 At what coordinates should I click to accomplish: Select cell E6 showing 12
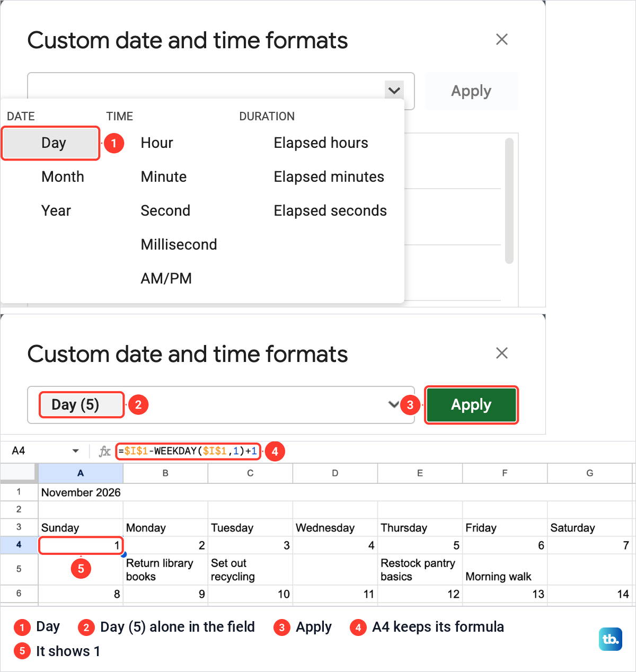420,594
